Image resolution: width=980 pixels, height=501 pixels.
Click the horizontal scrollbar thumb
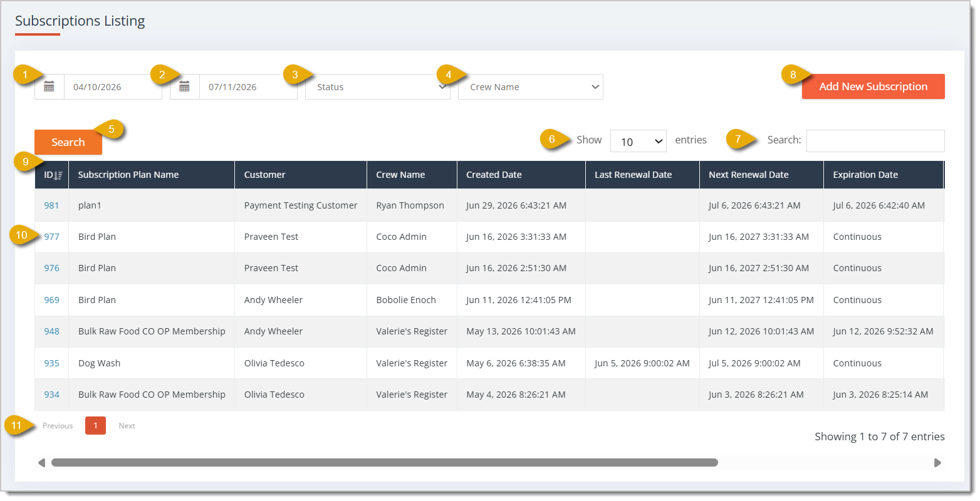tap(385, 463)
